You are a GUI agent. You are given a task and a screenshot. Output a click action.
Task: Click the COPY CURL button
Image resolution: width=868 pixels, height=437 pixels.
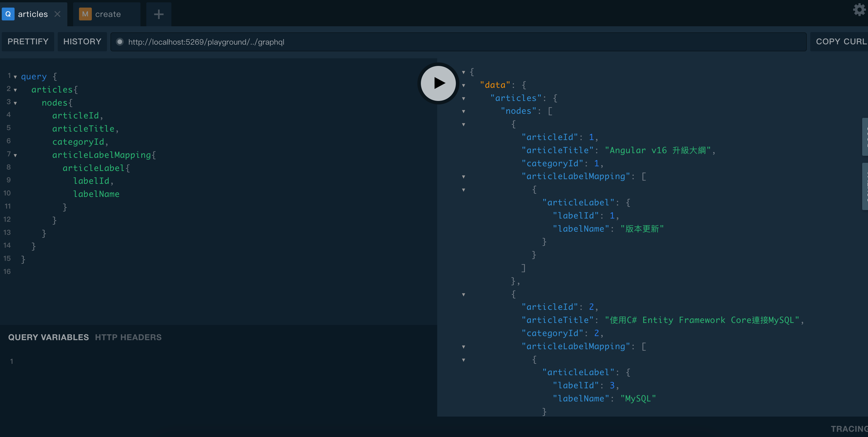point(840,41)
